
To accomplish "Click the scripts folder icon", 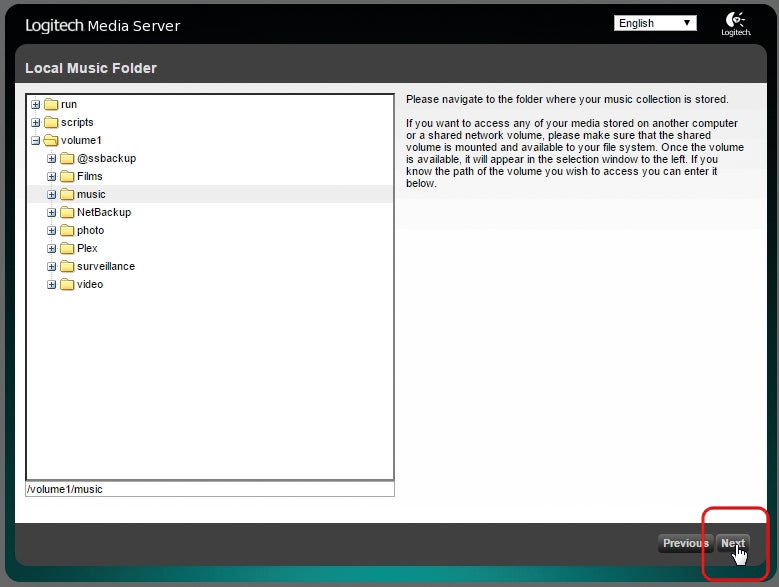I will pos(51,122).
